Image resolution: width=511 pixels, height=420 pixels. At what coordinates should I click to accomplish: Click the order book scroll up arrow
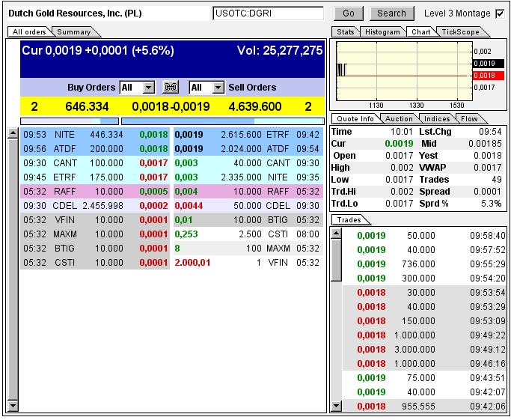pos(12,134)
